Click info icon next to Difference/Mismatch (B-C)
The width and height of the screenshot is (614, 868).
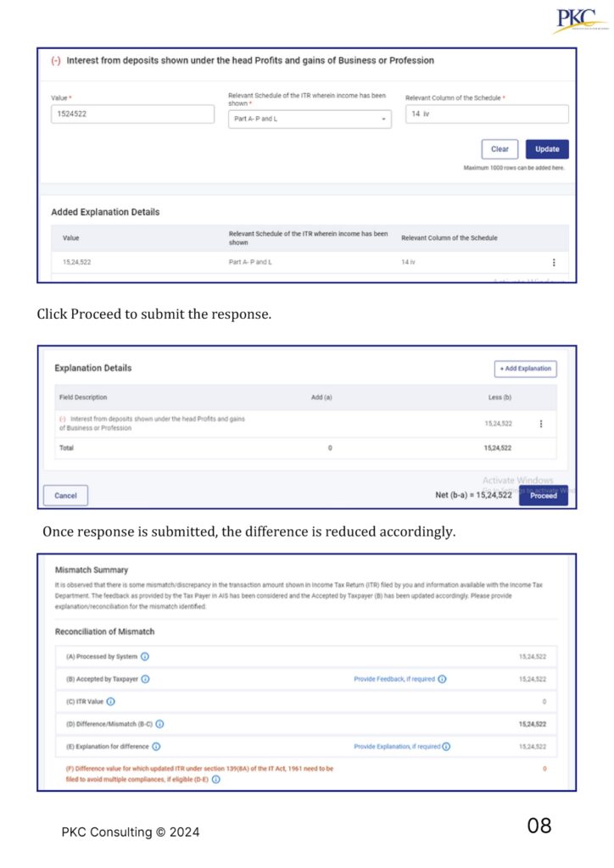(x=159, y=724)
